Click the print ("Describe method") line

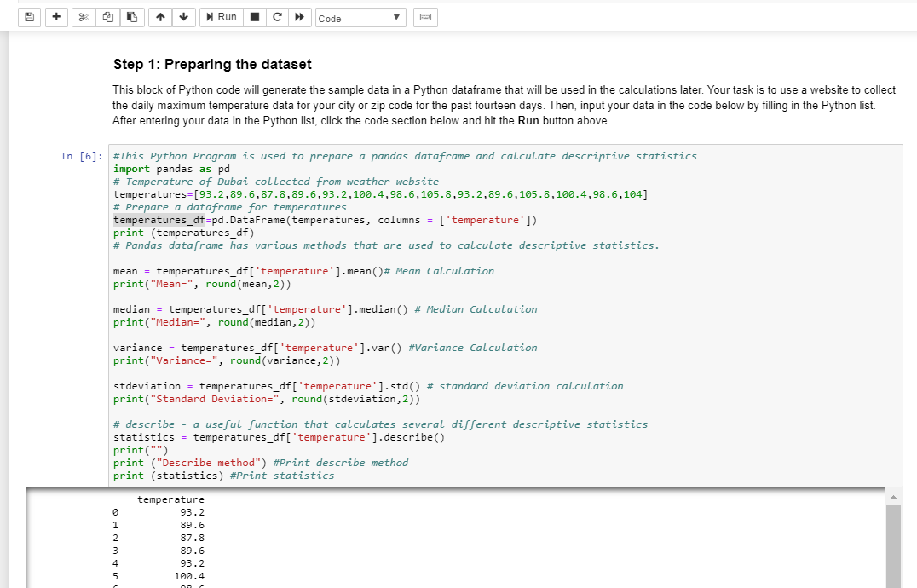point(261,463)
